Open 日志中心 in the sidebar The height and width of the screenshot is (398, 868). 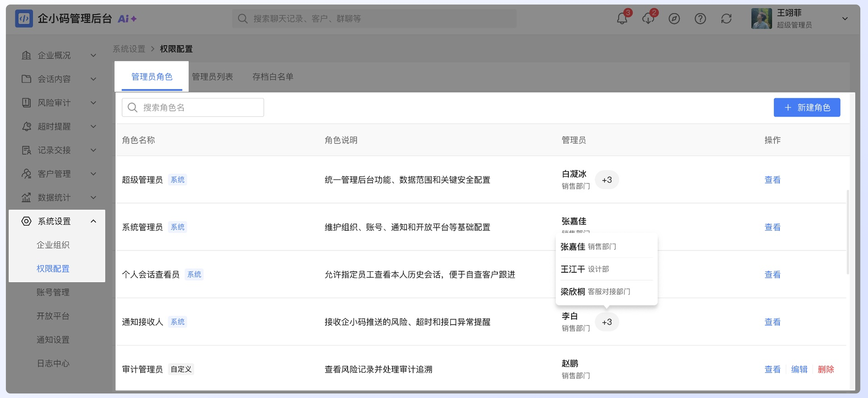[53, 363]
